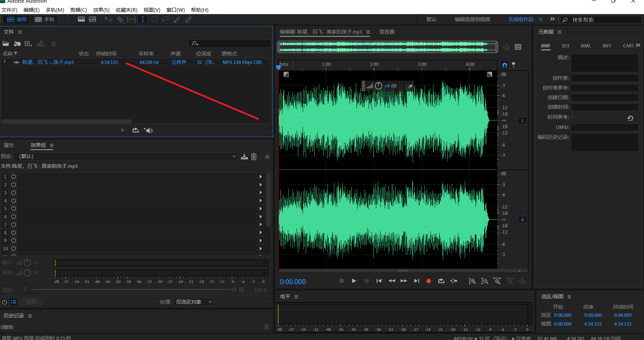Open the new file dropdown in Files panel

coord(28,44)
